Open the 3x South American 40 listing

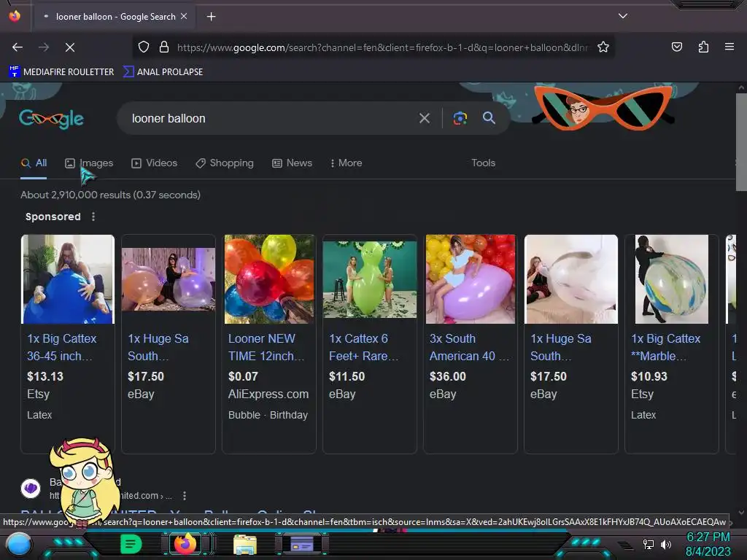click(x=469, y=347)
